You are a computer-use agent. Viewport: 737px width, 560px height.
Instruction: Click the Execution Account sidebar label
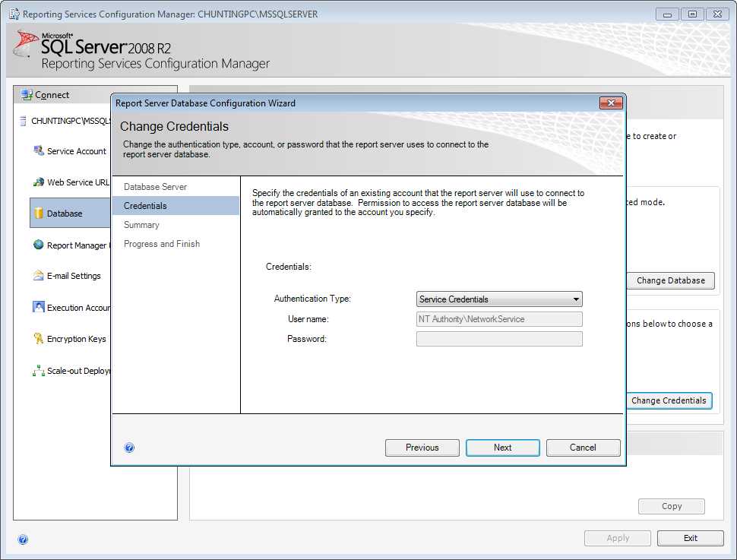point(78,308)
